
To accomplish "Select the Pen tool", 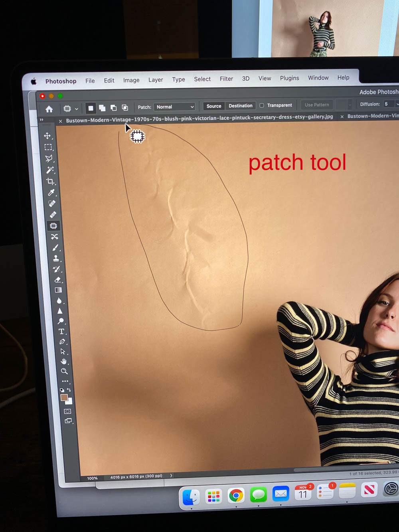I will [62, 342].
